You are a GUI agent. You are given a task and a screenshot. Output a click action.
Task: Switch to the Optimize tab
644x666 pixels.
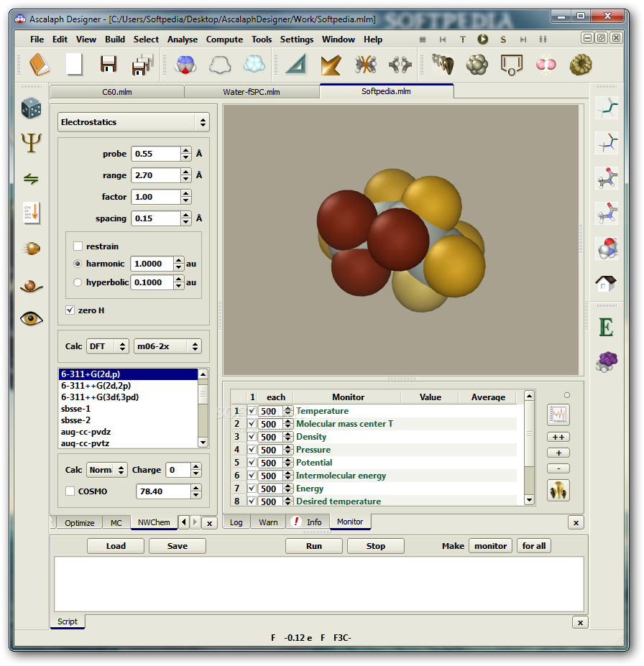click(x=80, y=523)
